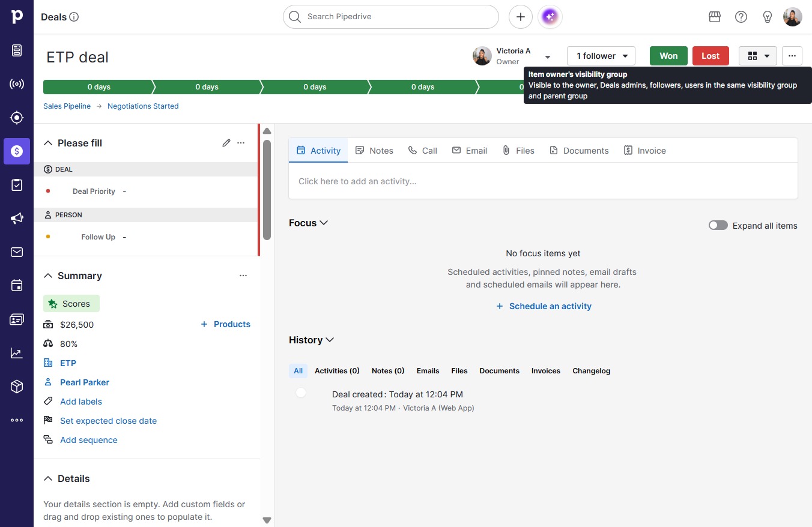Screen dimensions: 812x527
Task: Open the clipboard checkmark icon in the sidebar
Action: tap(17, 185)
